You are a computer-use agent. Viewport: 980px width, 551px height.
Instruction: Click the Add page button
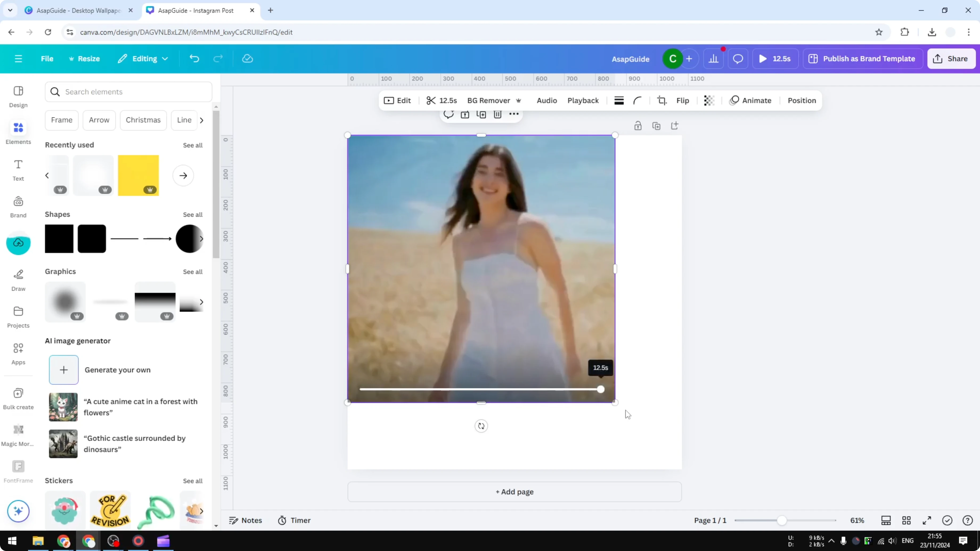514,491
